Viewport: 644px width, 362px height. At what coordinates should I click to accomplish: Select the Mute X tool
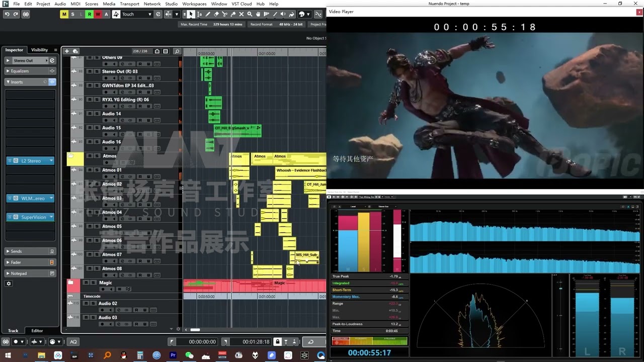[242, 14]
